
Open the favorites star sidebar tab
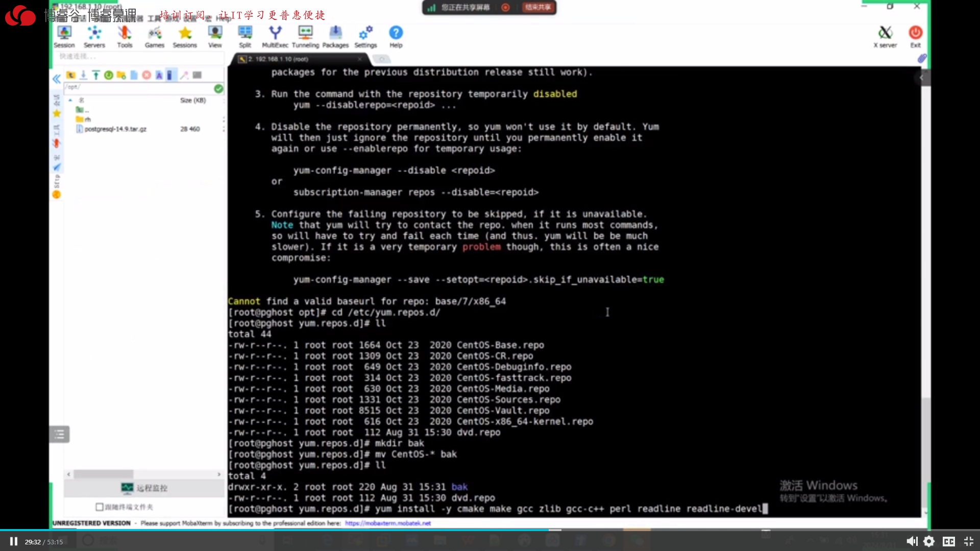[57, 113]
